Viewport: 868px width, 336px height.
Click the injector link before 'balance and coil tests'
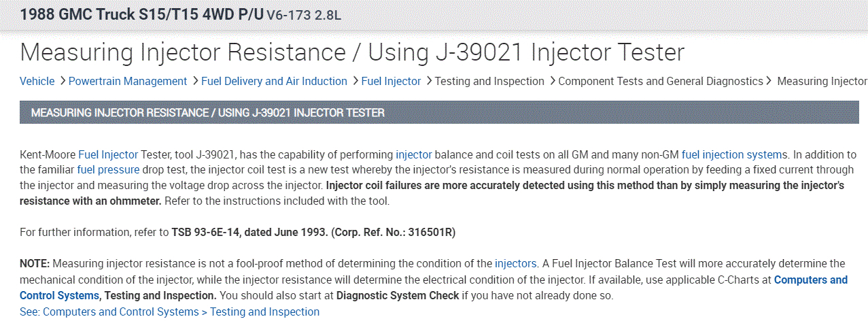[413, 154]
